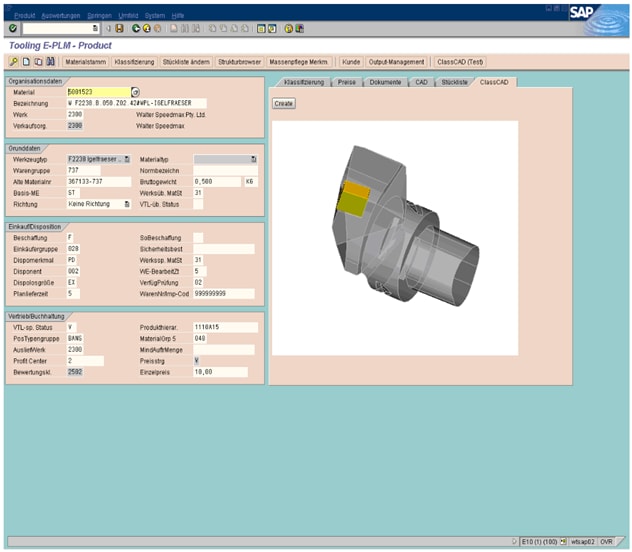Click the Stückliste ändern button
This screenshot has height=552, width=632.
[186, 62]
